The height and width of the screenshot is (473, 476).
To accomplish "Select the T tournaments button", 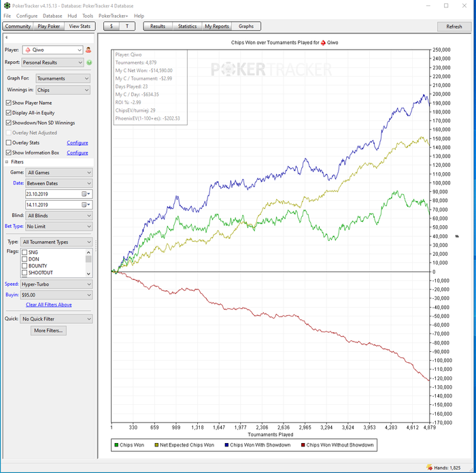I will click(127, 26).
